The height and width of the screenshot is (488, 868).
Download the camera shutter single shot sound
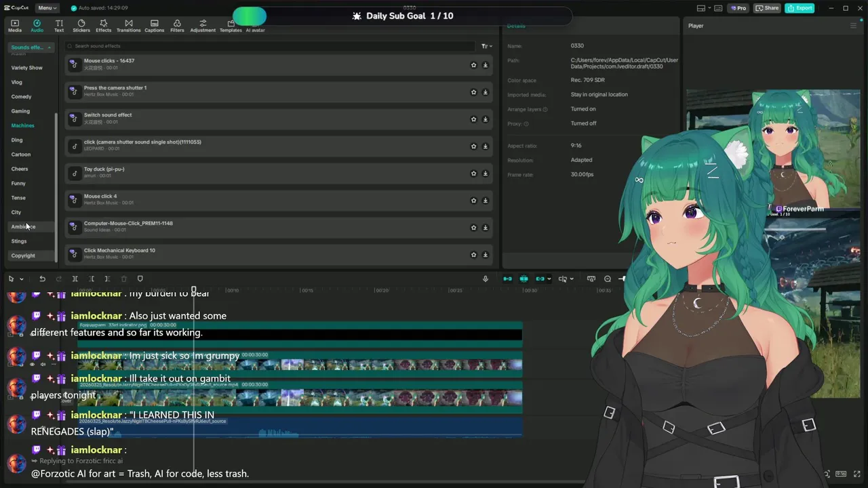[x=486, y=146]
